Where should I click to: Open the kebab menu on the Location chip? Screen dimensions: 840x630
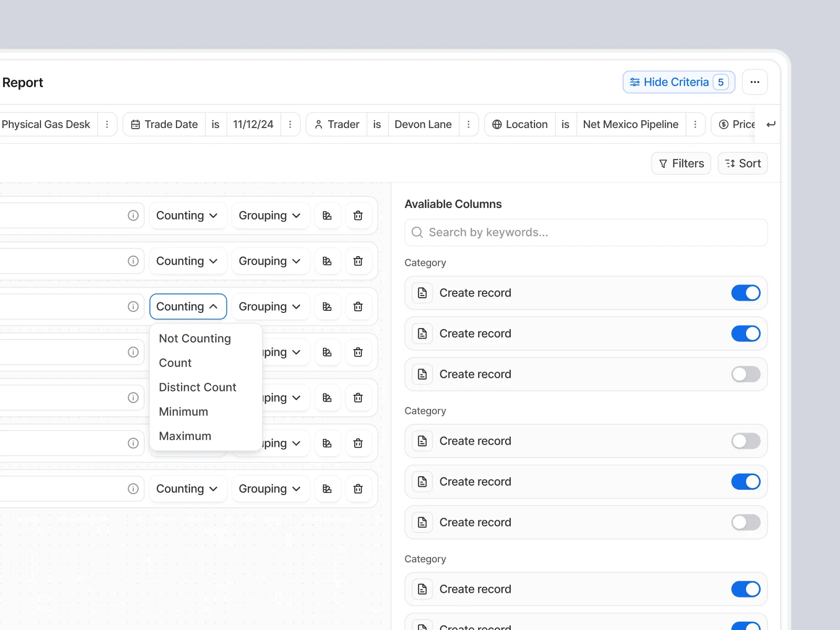click(x=695, y=124)
